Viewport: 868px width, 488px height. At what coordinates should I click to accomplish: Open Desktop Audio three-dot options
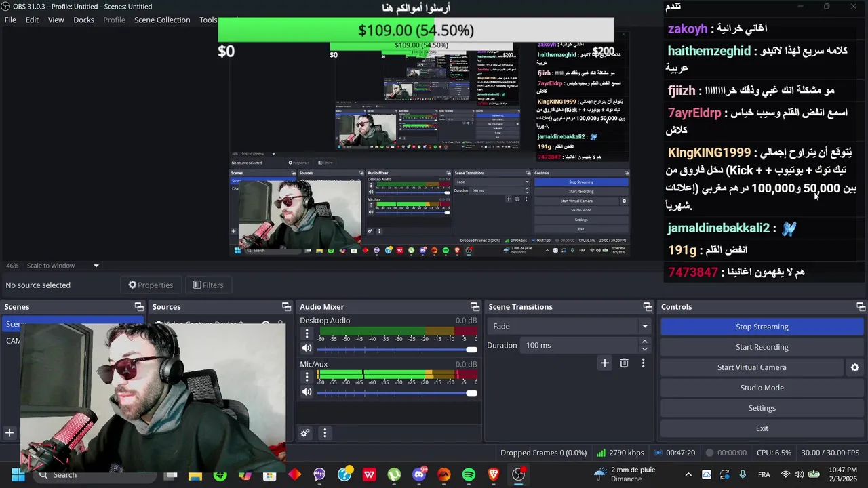pos(307,333)
